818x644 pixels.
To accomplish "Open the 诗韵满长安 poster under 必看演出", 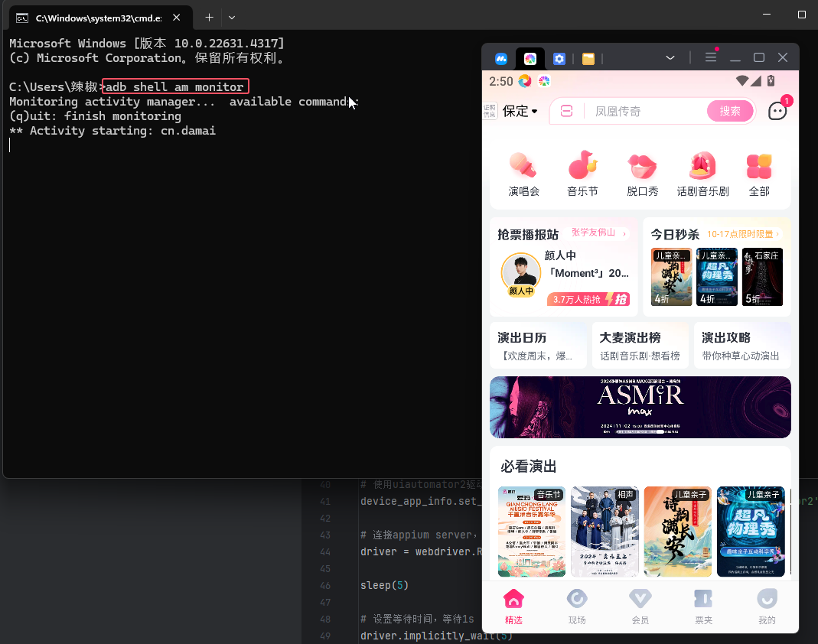I will coord(678,532).
